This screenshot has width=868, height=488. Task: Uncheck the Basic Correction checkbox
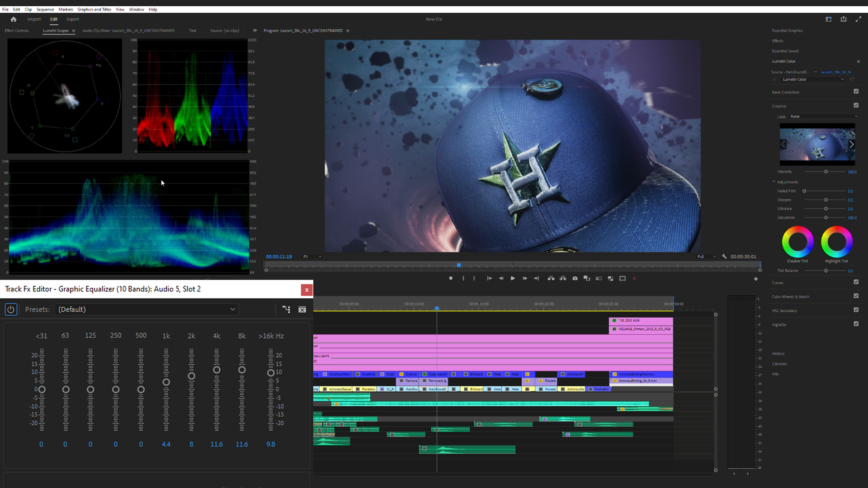[x=856, y=91]
